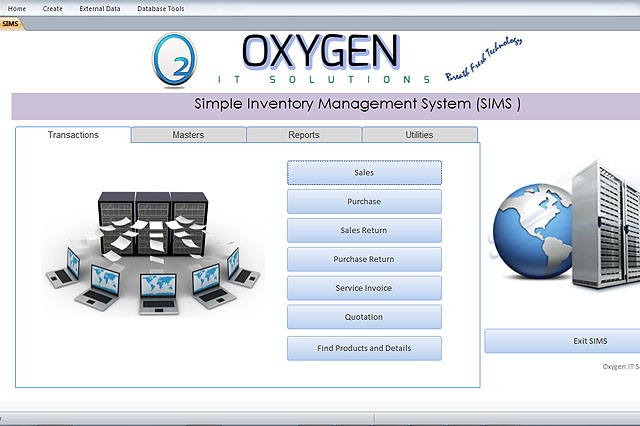Screen dimensions: 640x426
Task: Click the servers and laptops image
Action: coord(153,253)
